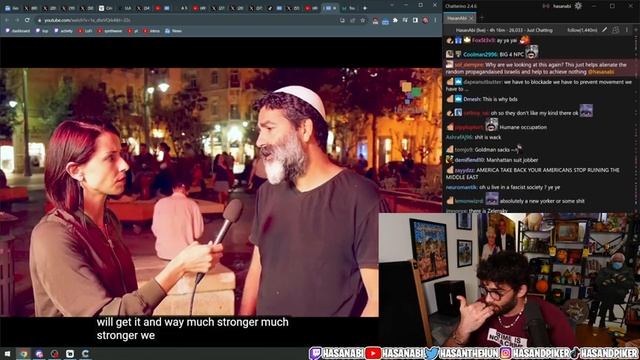
Task: Open lemonwizrd's user card in chat
Action: click(x=469, y=201)
